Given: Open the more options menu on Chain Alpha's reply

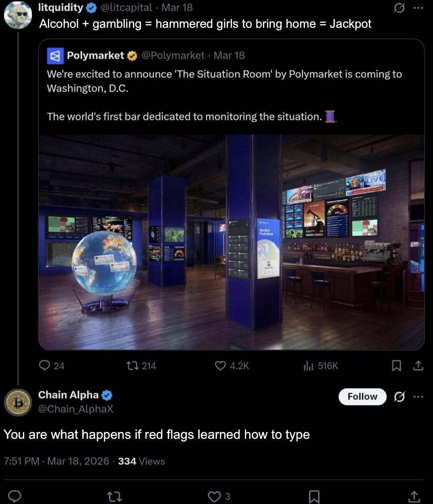Looking at the screenshot, I should pyautogui.click(x=419, y=397).
